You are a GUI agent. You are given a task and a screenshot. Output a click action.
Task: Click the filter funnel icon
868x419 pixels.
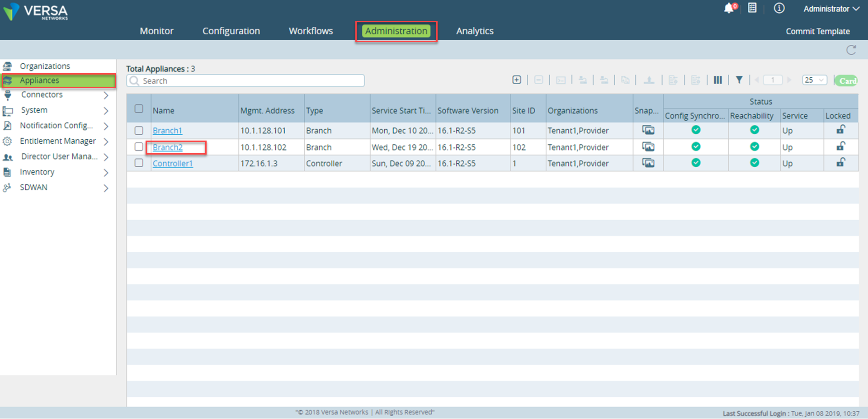[739, 80]
